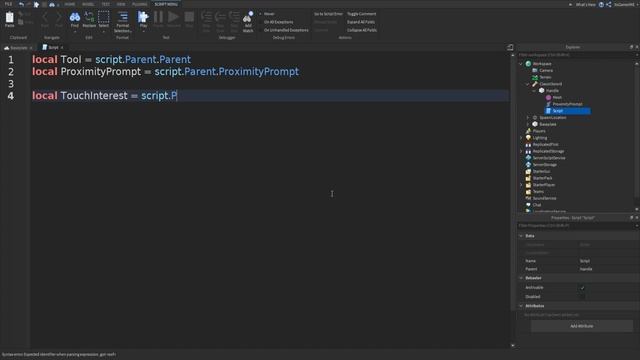Image resolution: width=640 pixels, height=360 pixels.
Task: Click Format Selection icon
Action: [x=123, y=17]
